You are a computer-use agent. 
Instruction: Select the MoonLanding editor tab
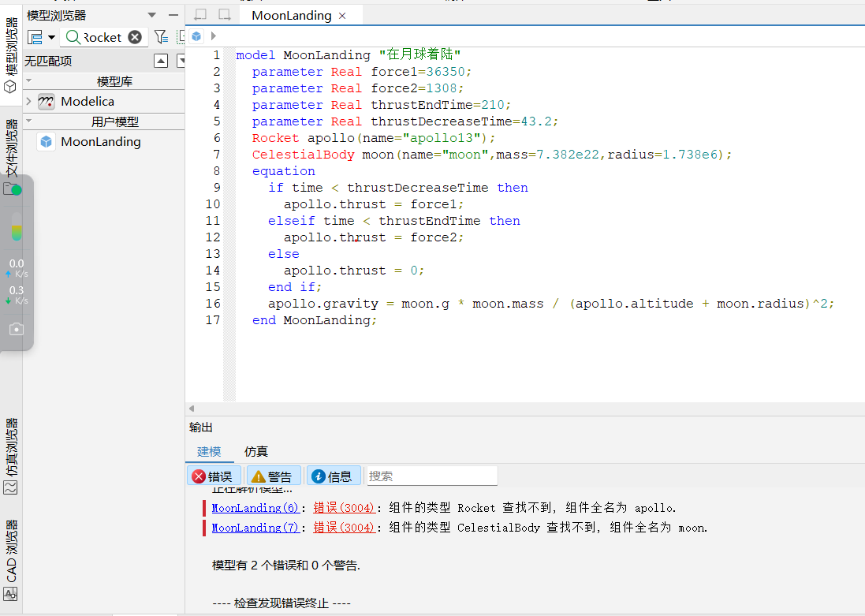pyautogui.click(x=292, y=16)
